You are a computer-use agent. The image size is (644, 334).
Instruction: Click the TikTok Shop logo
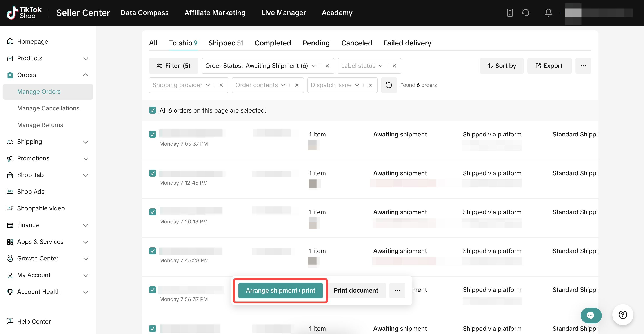coord(24,13)
